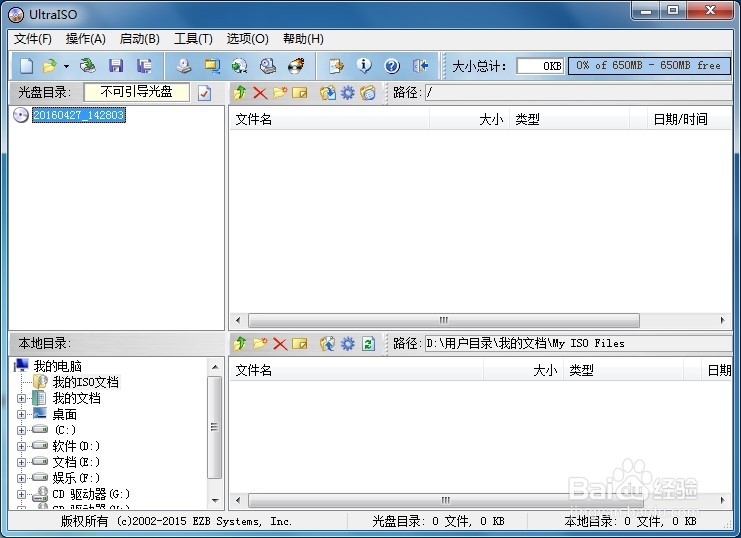
Task: Click local path field My ISO Files
Action: 578,343
